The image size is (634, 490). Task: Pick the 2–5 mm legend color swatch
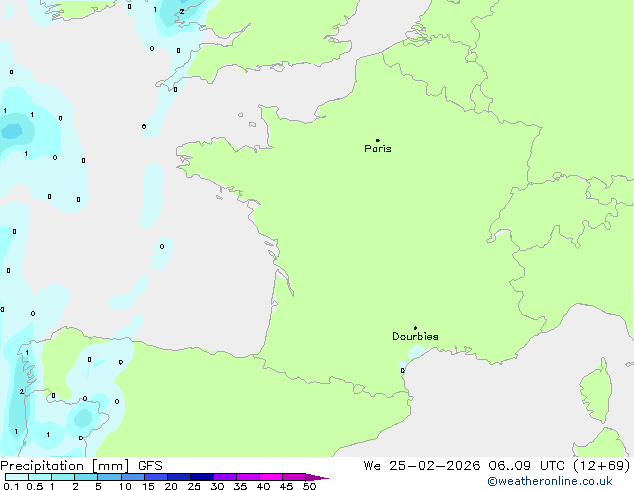point(86,477)
